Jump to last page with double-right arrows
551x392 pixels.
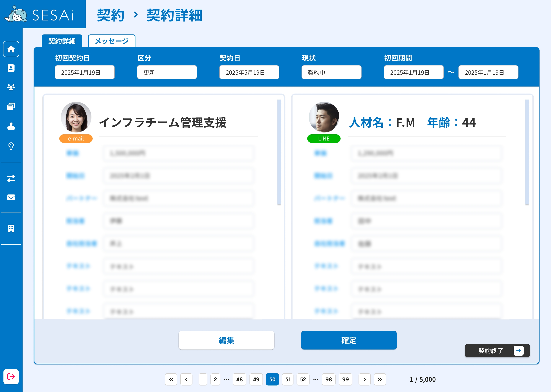[x=380, y=379]
